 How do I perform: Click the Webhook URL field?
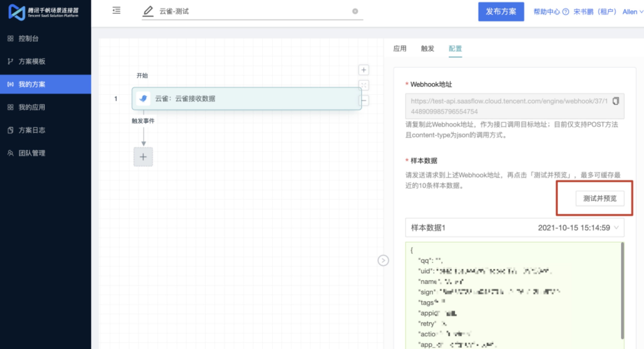(515, 106)
